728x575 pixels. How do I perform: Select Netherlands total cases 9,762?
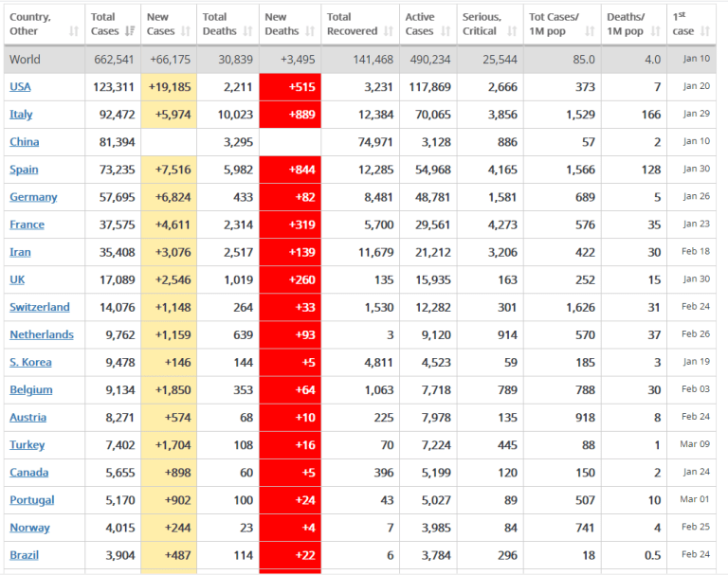pyautogui.click(x=120, y=334)
